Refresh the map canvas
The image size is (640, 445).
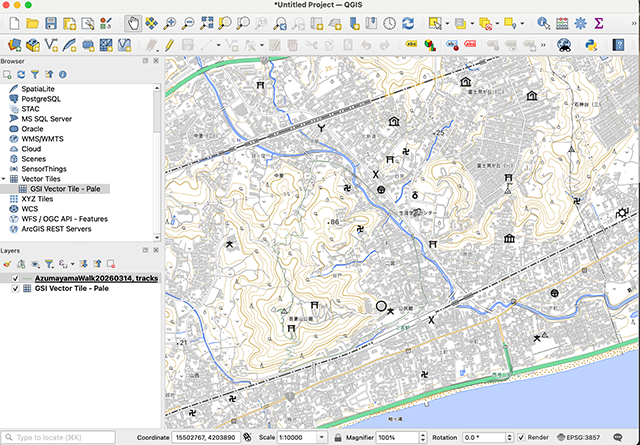(408, 23)
